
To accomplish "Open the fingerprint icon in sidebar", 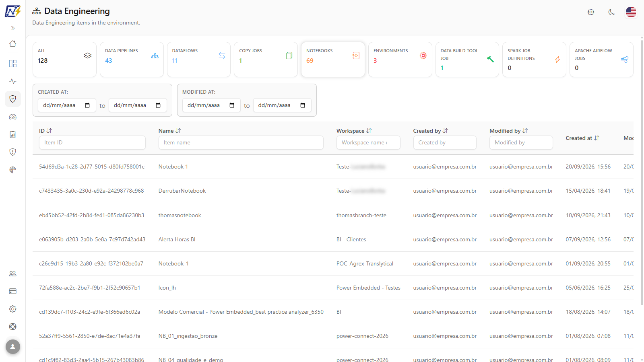I will click(x=13, y=170).
